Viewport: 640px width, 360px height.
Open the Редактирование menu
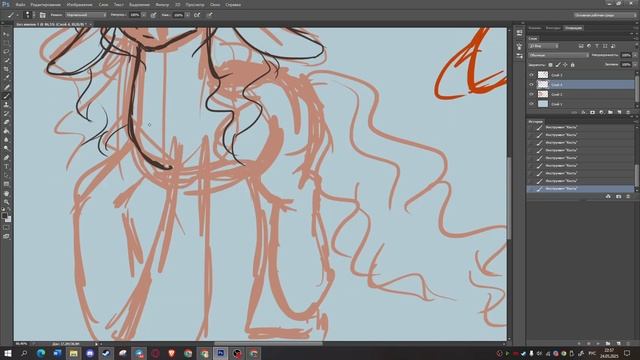pos(45,5)
